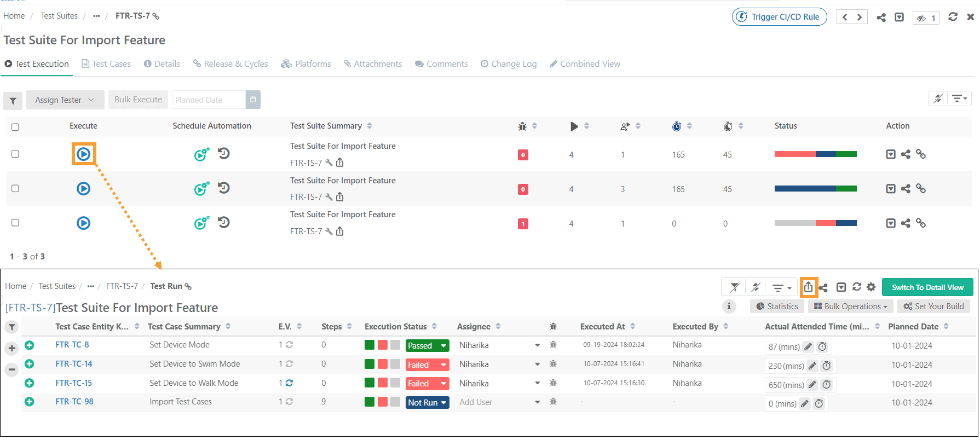980x440 pixels.
Task: Toggle the select-all checkbox in header
Action: 15,127
